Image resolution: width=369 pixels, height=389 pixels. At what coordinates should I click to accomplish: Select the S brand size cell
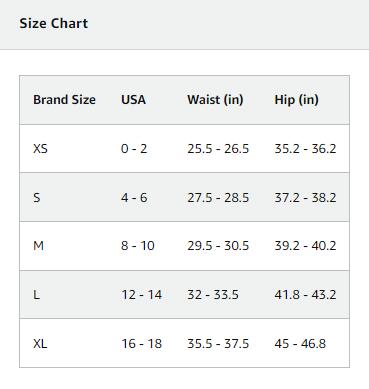37,197
